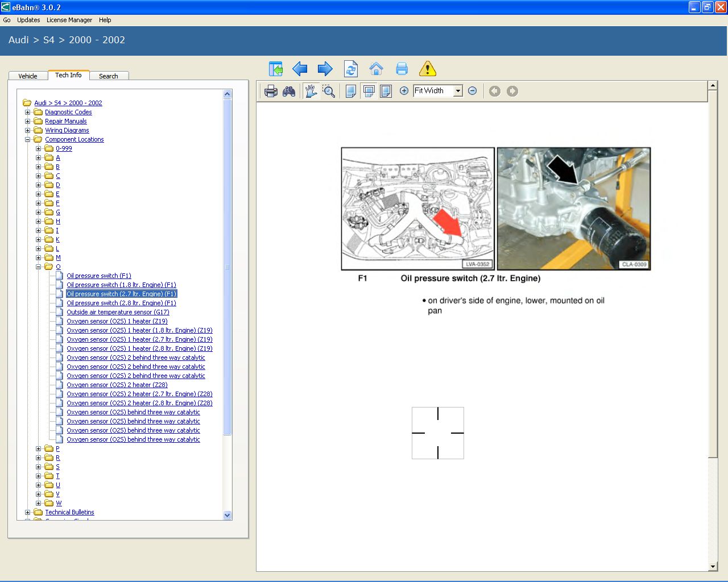Open Oxygen sensor 1 heater (2.7 ltr. Engine) (Z19)
728x582 pixels.
pyautogui.click(x=139, y=339)
